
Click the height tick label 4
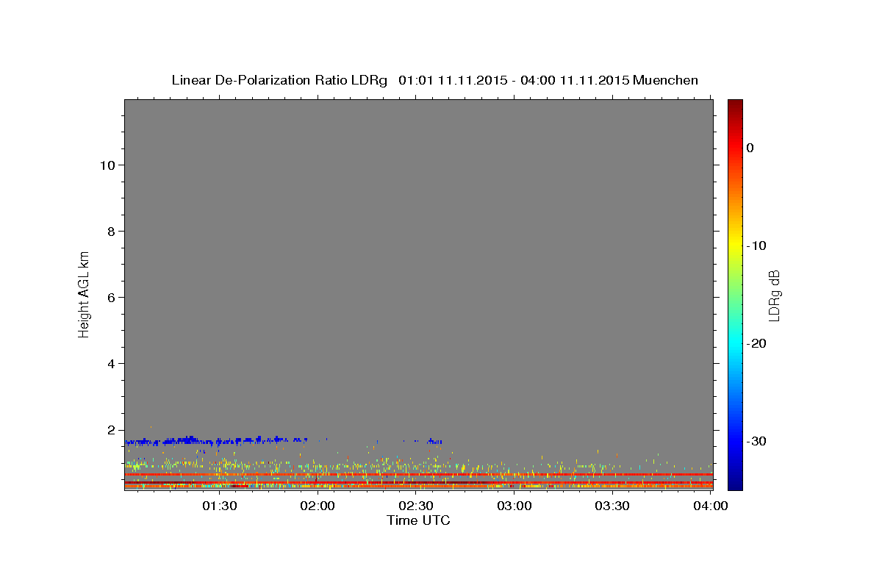[x=110, y=364]
